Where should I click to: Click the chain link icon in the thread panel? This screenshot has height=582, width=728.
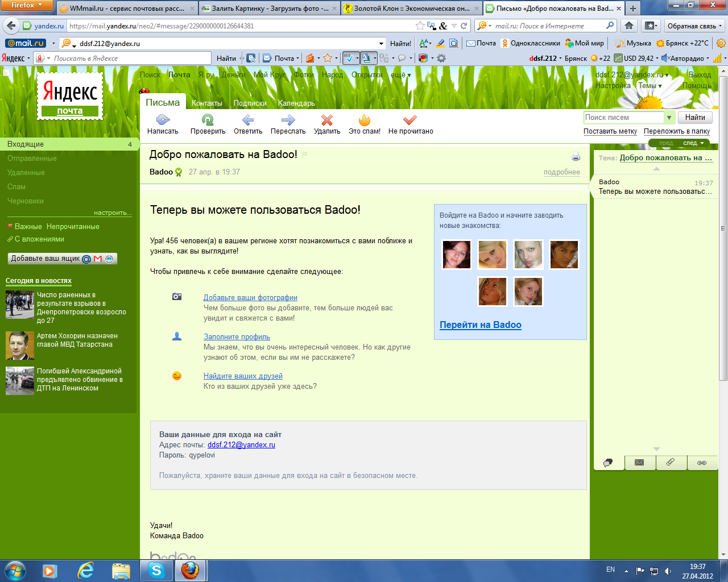pyautogui.click(x=702, y=463)
